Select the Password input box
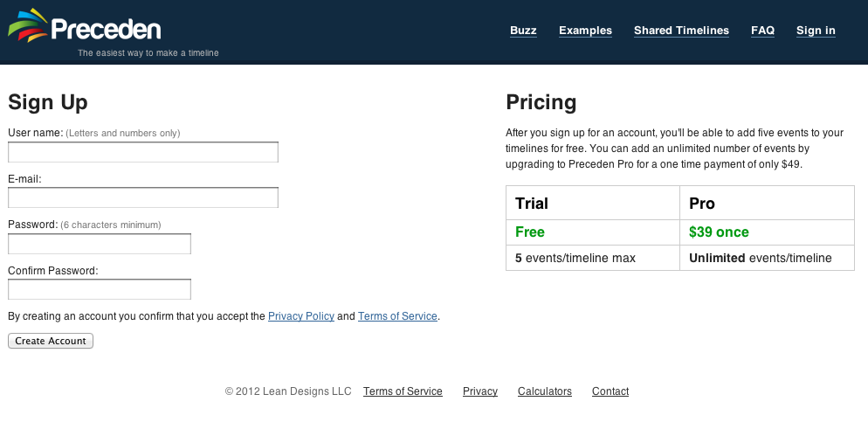 pos(100,244)
